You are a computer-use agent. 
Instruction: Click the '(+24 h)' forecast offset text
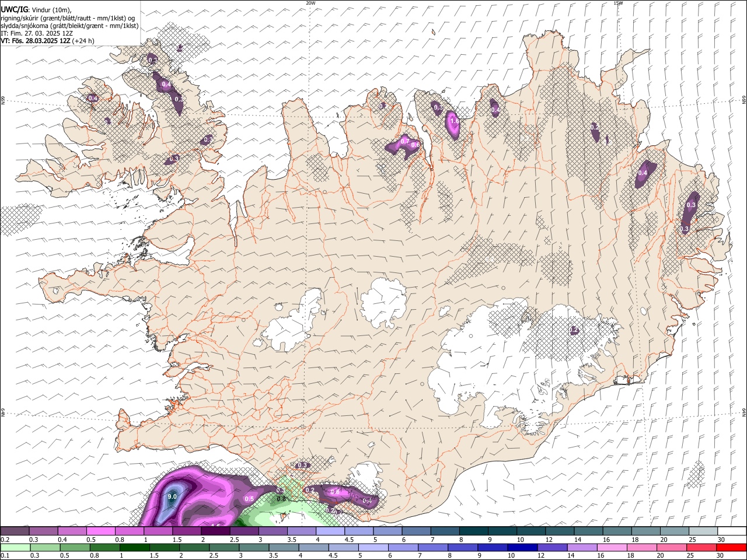click(x=83, y=41)
